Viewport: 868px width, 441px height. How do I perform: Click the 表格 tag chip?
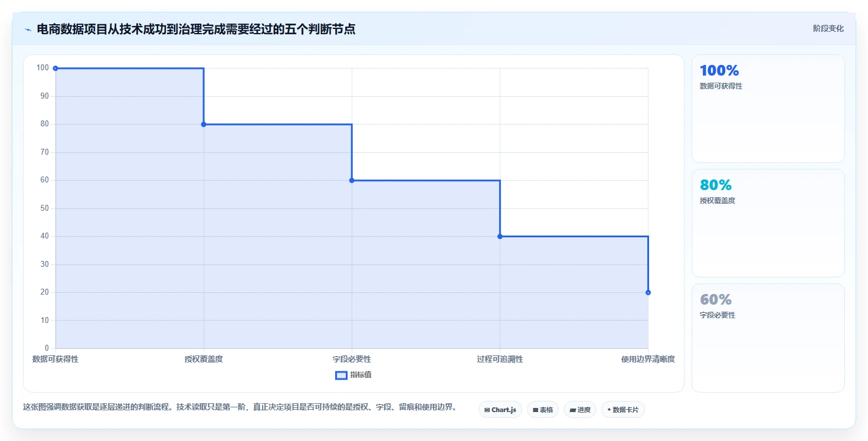point(542,410)
